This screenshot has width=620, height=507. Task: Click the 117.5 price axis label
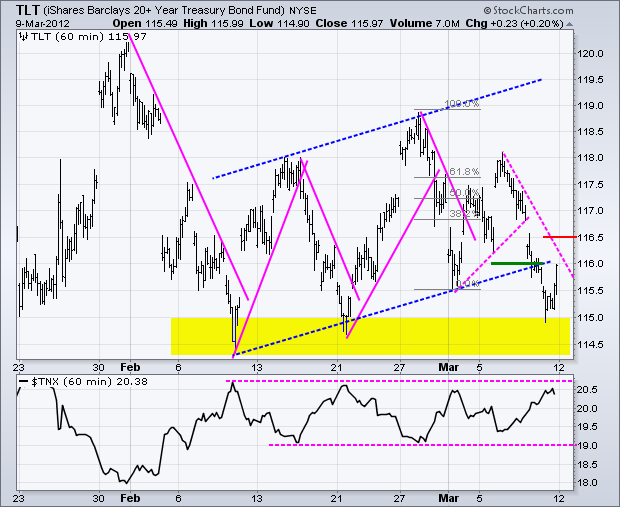point(590,185)
